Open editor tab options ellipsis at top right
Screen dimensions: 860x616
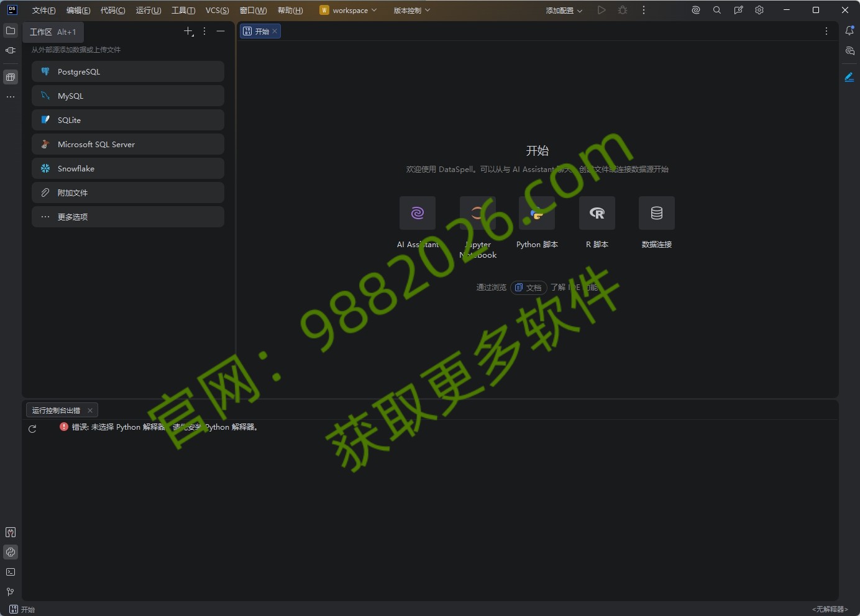[x=826, y=31]
